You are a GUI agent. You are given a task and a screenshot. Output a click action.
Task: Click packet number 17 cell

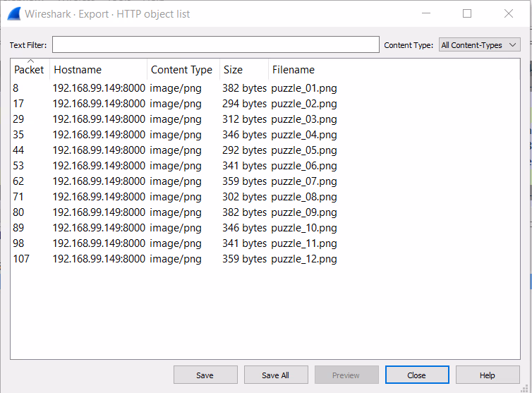[x=18, y=104]
